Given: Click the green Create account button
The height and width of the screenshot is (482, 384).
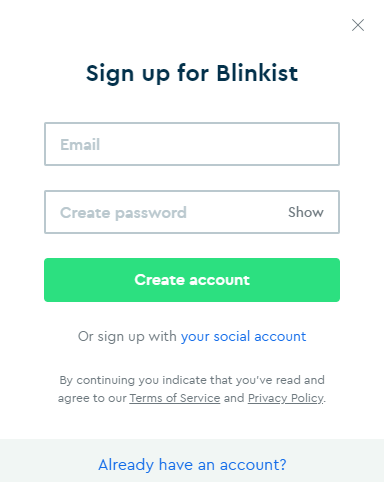Looking at the screenshot, I should tap(192, 280).
